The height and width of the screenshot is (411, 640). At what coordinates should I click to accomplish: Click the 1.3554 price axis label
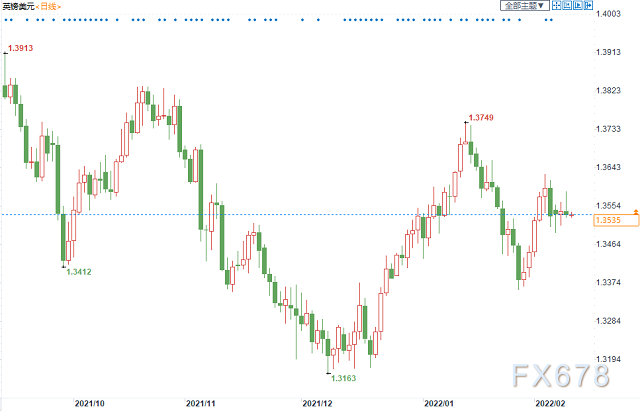pyautogui.click(x=608, y=206)
